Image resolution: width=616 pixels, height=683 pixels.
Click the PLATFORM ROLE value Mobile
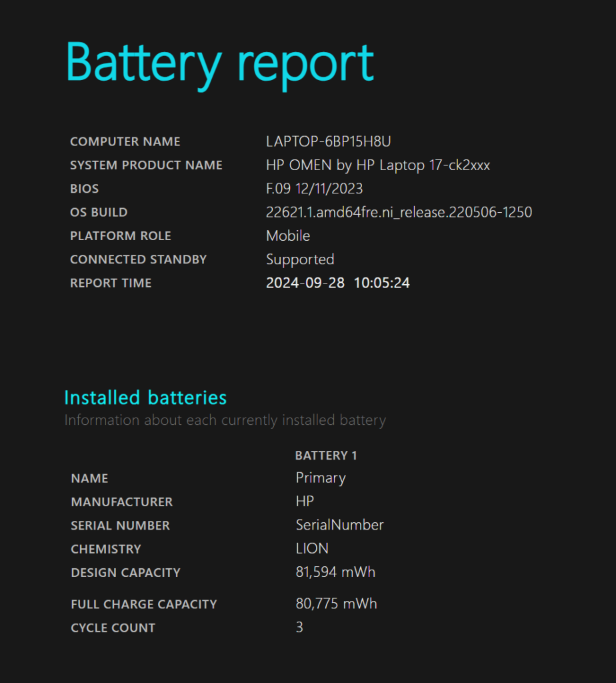point(288,235)
